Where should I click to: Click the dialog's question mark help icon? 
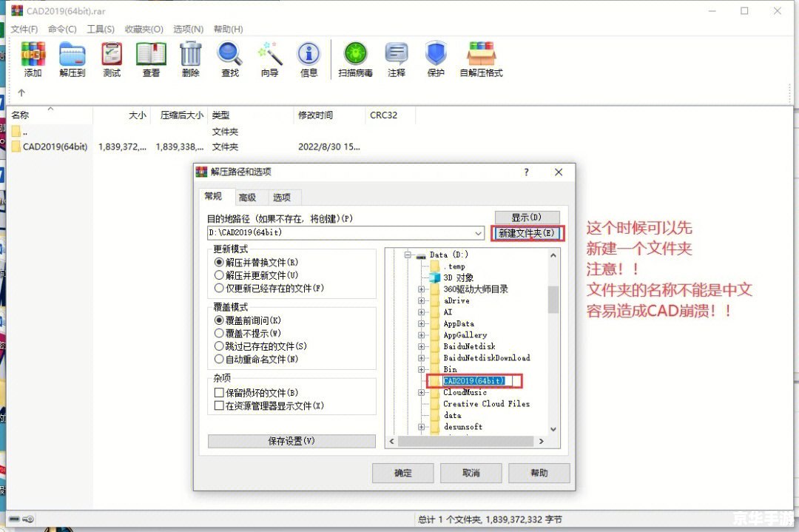[527, 172]
